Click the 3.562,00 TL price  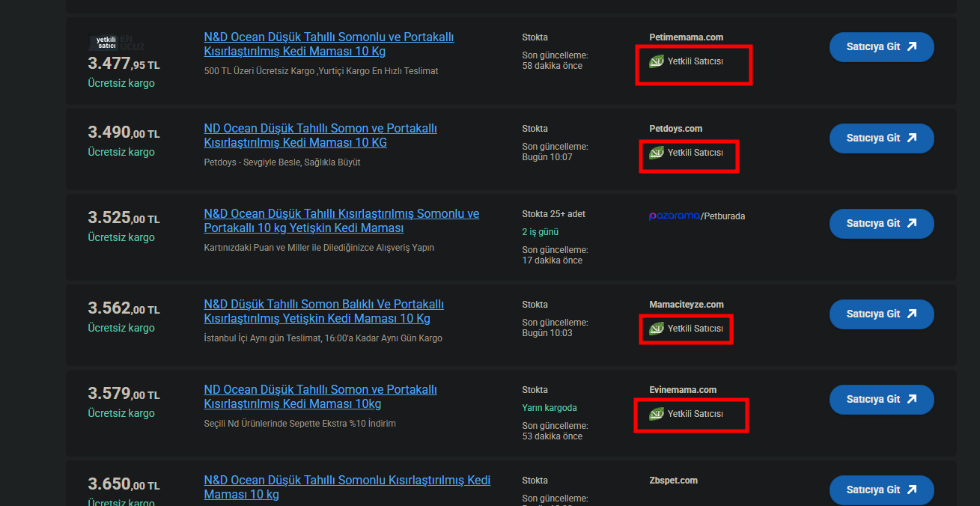pos(124,308)
